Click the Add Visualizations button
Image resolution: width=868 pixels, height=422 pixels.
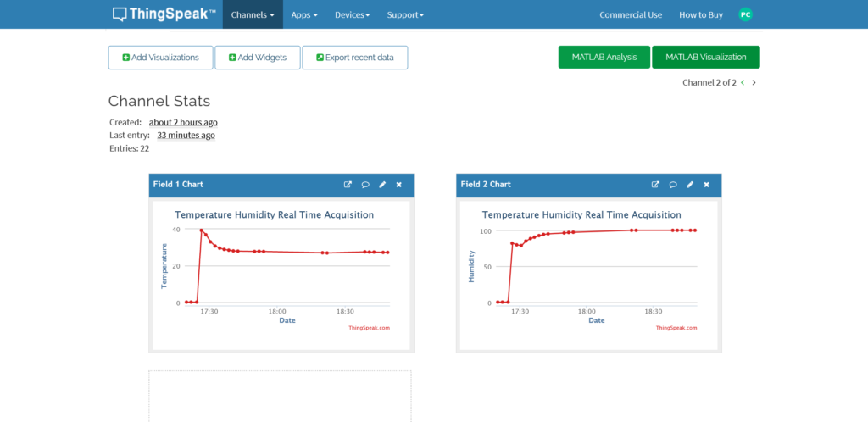[x=160, y=58]
